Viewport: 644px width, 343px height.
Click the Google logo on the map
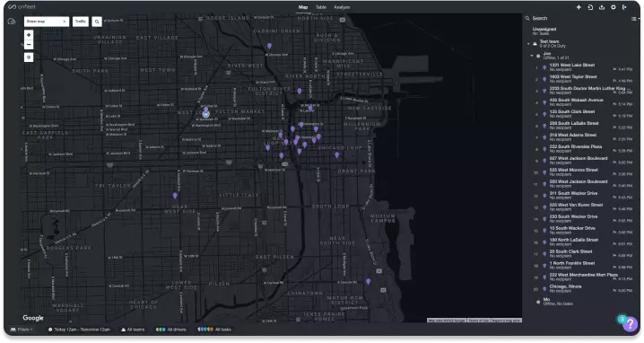tap(33, 318)
